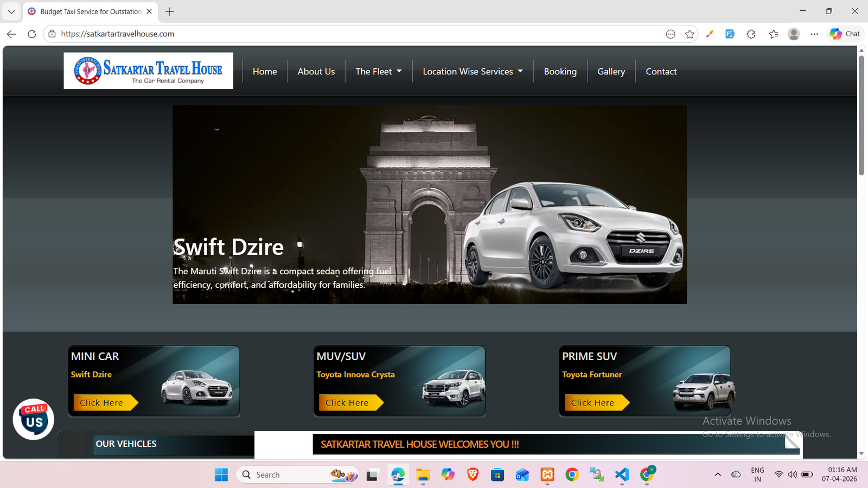Open the volume control in tray
Image resolution: width=868 pixels, height=488 pixels.
(x=793, y=474)
